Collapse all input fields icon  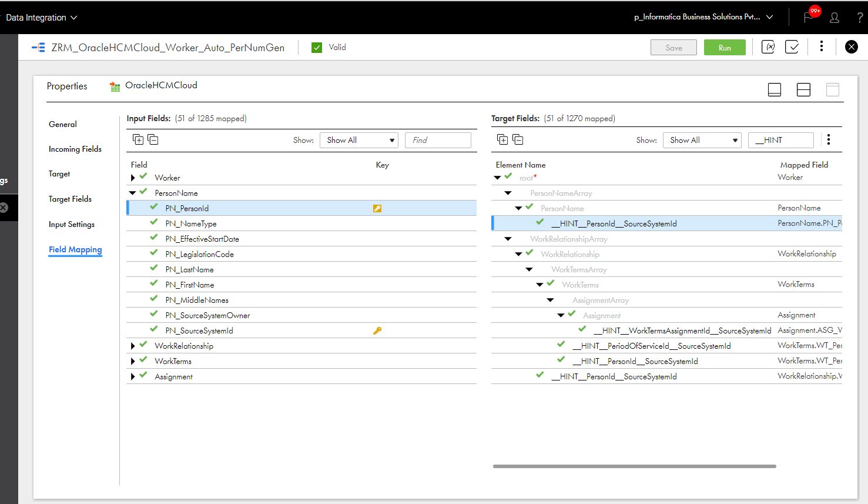click(153, 139)
